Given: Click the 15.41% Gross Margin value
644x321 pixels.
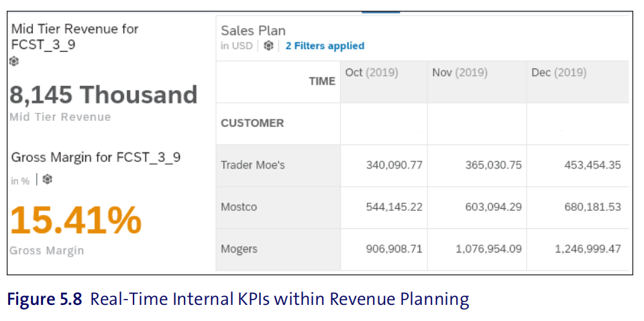Looking at the screenshot, I should (76, 220).
